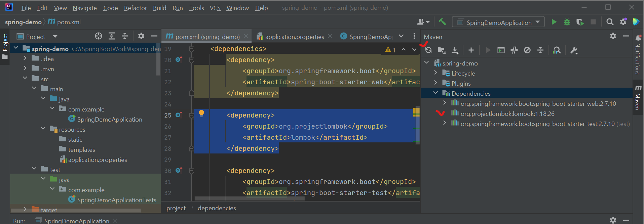Run with coverage icon
Image resolution: width=644 pixels, height=224 pixels.
580,22
